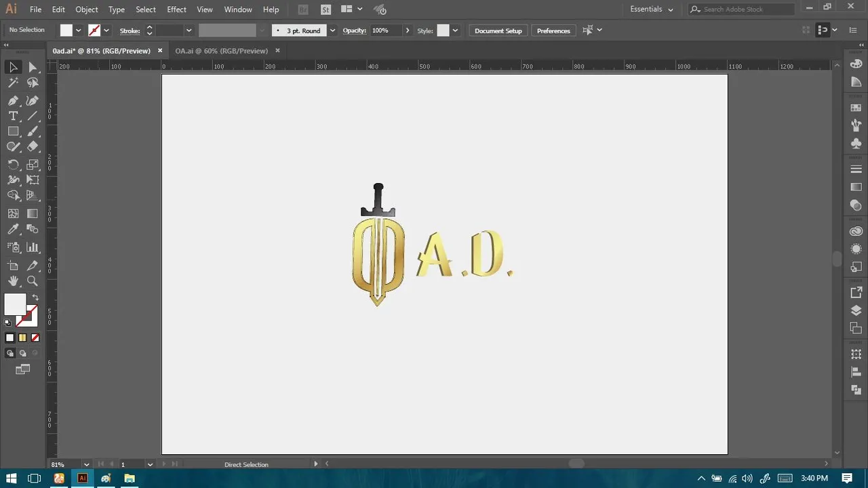The image size is (868, 488).
Task: Select the Free Transform tool
Action: pyautogui.click(x=33, y=180)
